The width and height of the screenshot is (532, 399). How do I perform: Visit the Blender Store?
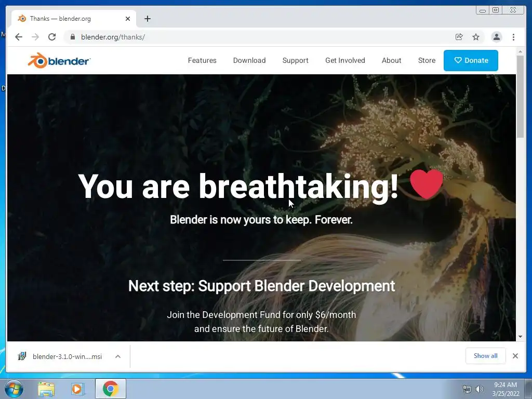pos(427,60)
